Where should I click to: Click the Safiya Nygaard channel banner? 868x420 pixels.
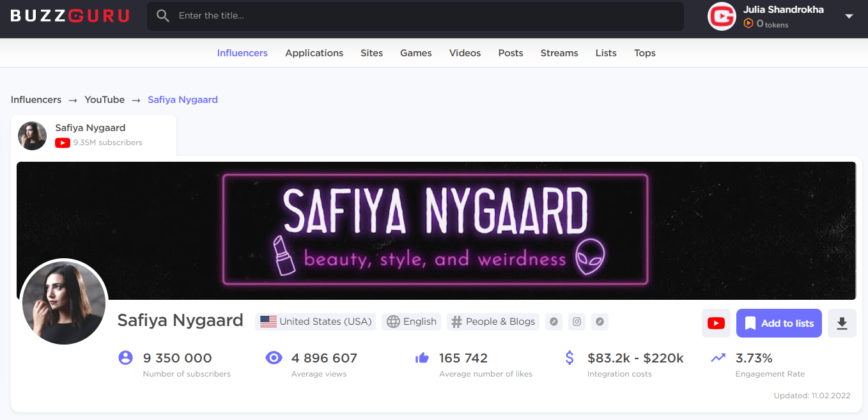[436, 230]
